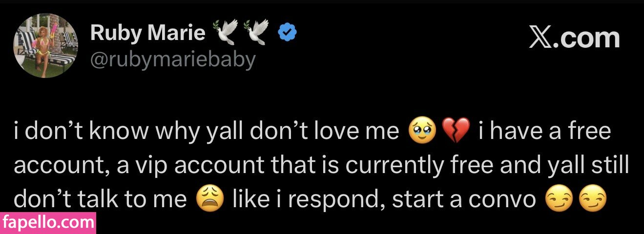
Task: Click the broken heart emoji
Action: point(455,132)
